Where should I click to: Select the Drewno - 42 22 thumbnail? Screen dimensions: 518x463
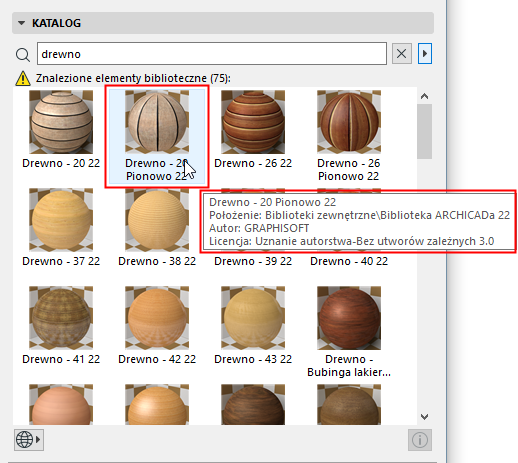pos(157,318)
